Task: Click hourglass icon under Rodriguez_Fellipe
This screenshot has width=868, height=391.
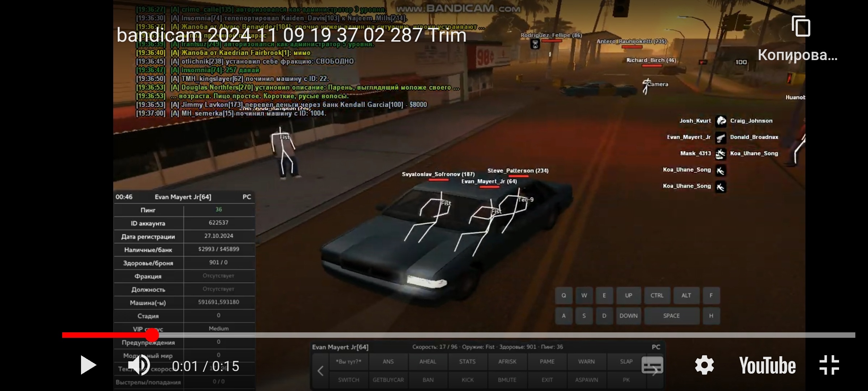Action: 535,44
